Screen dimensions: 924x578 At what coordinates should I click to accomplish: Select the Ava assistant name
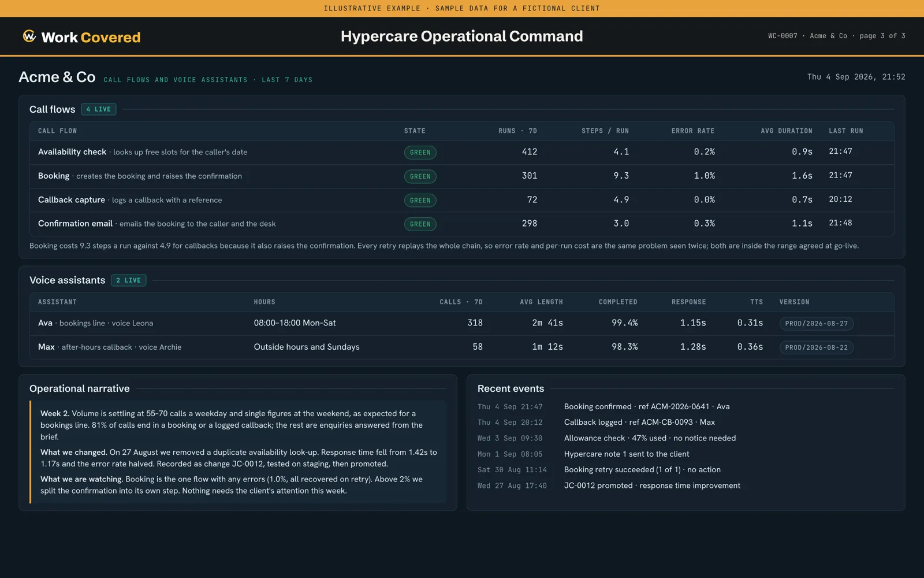pyautogui.click(x=45, y=323)
